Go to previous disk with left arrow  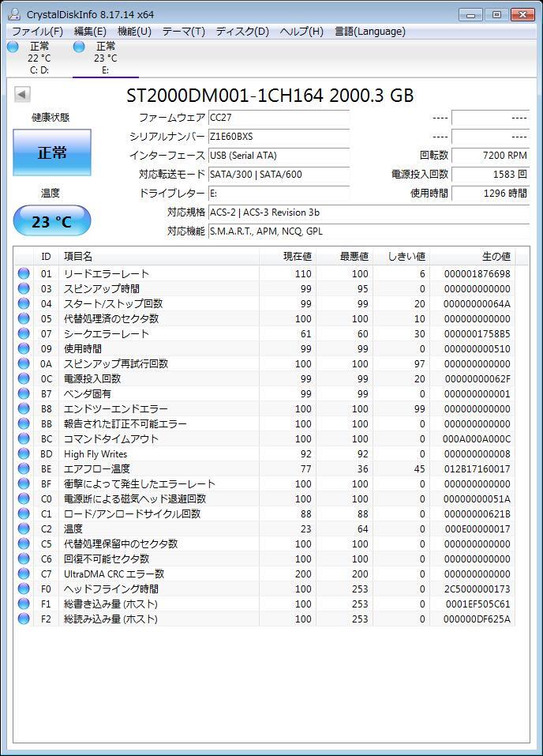22,94
